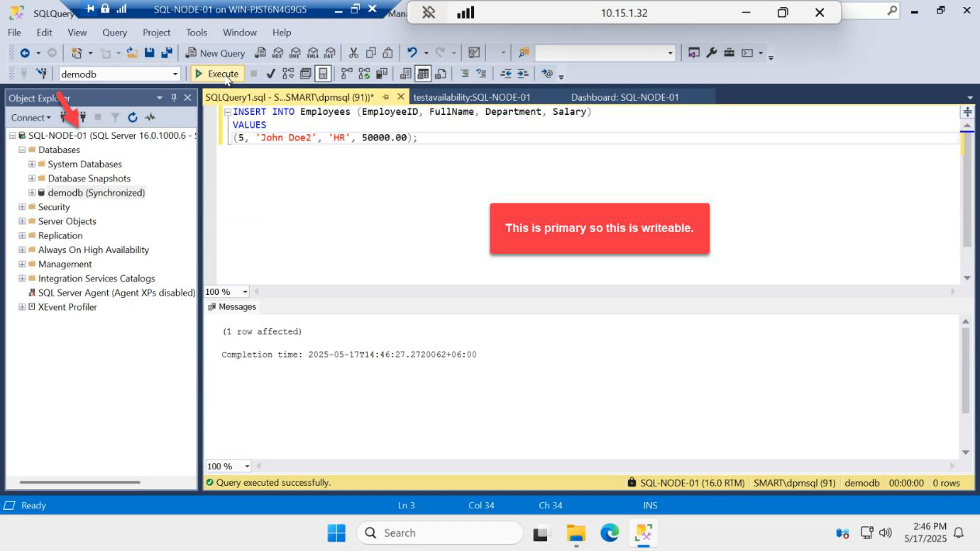Expand the Security folder
The height and width of the screenshot is (551, 980).
(22, 207)
